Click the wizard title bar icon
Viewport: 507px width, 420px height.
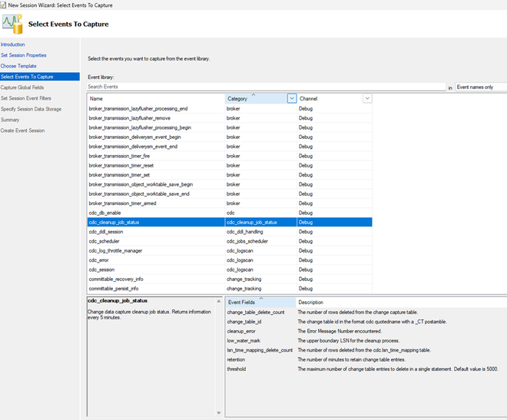tap(3, 5)
